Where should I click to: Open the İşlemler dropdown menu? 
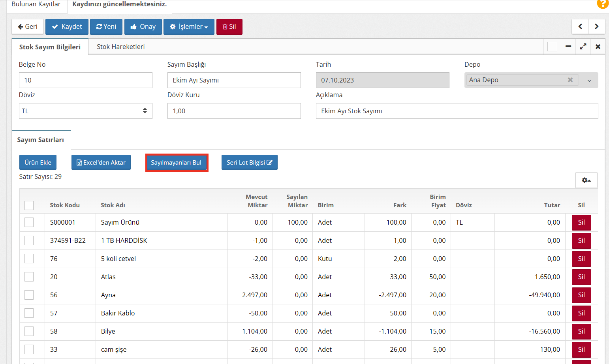(x=189, y=27)
